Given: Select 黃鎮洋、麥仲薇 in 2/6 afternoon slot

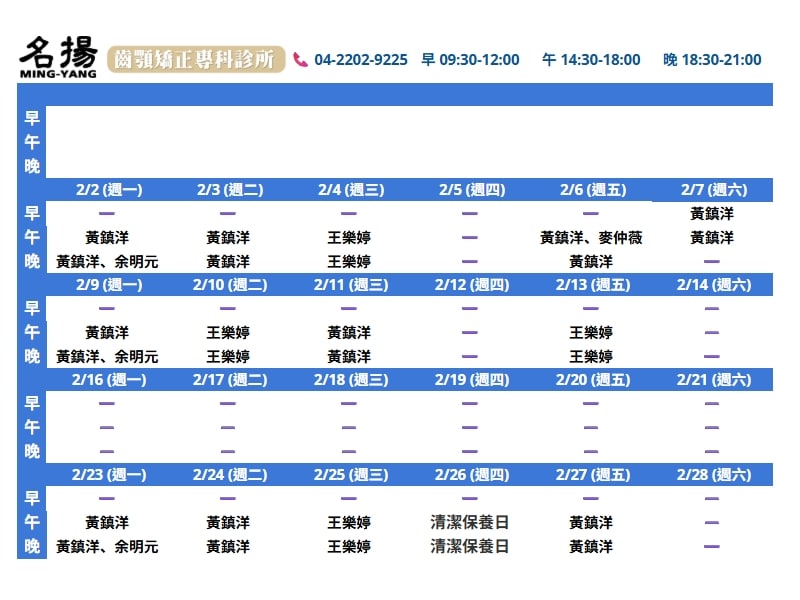Looking at the screenshot, I should coord(591,238).
